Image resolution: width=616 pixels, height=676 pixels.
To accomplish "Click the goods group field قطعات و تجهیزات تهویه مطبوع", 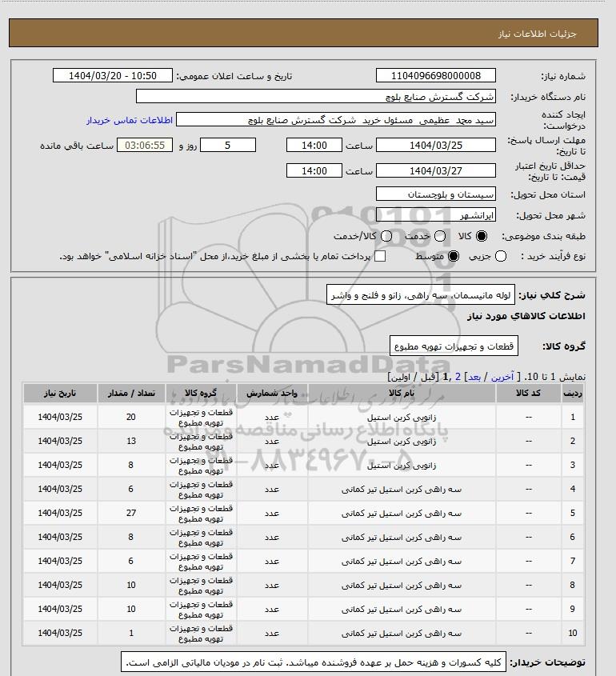I will [454, 346].
